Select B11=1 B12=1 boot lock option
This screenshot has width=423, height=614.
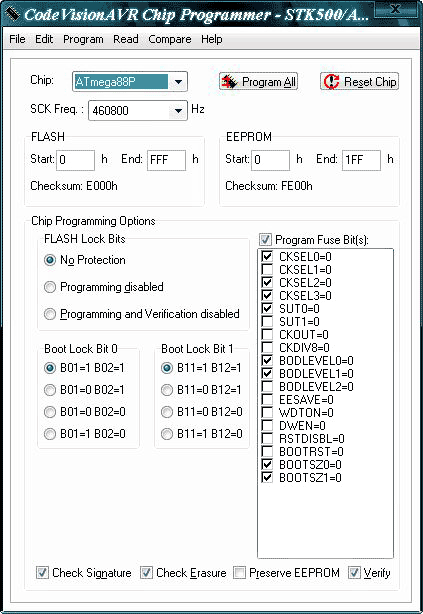[x=167, y=368]
